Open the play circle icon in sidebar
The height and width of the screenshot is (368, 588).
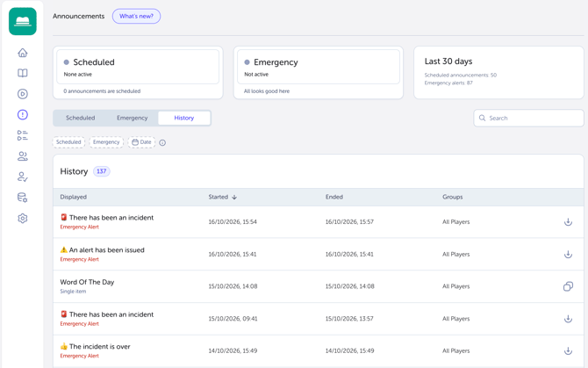(23, 94)
